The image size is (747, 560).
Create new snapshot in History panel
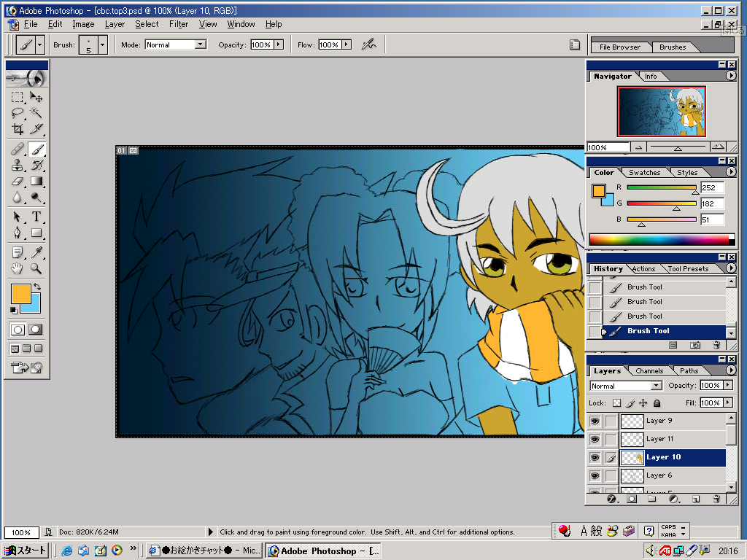tap(695, 345)
